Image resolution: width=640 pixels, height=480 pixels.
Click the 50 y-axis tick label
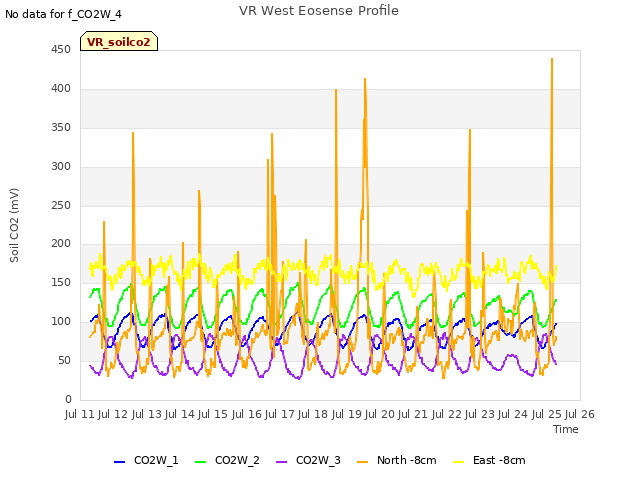tap(64, 360)
